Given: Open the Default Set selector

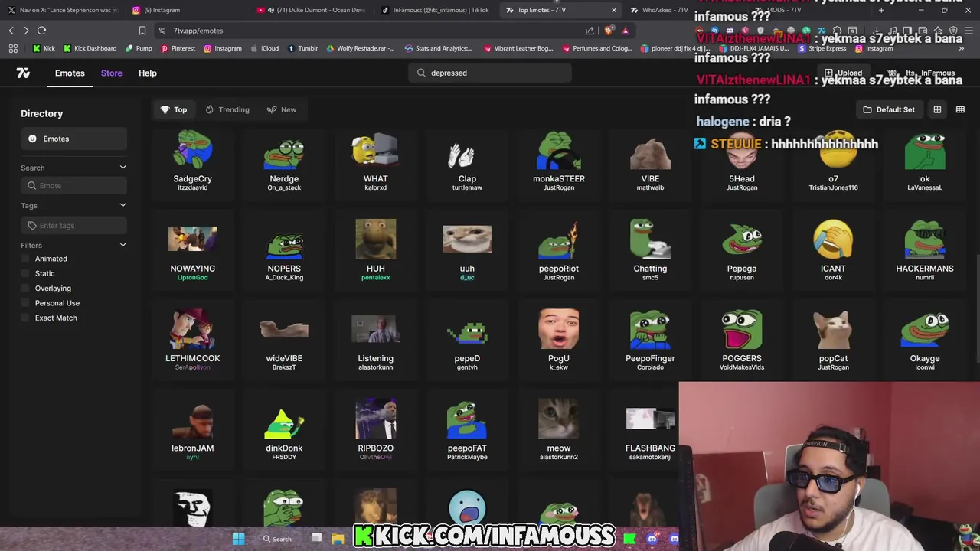Looking at the screenshot, I should pos(888,109).
